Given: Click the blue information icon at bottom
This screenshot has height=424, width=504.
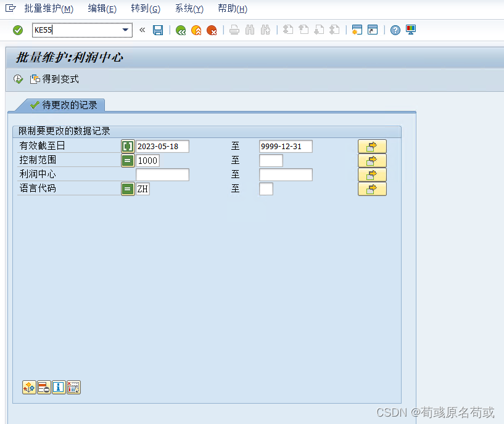Looking at the screenshot, I should pyautogui.click(x=59, y=388).
